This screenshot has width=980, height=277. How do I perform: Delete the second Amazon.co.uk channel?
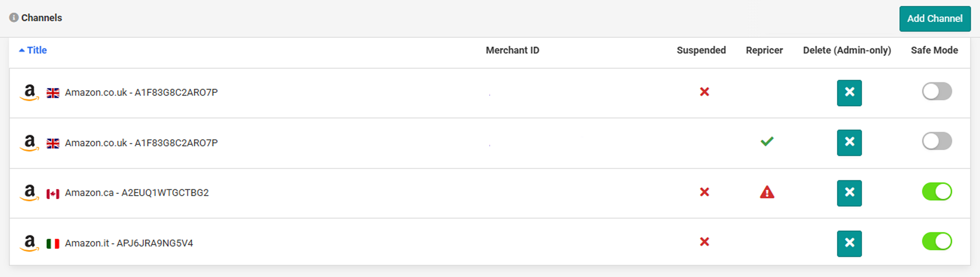(x=849, y=143)
